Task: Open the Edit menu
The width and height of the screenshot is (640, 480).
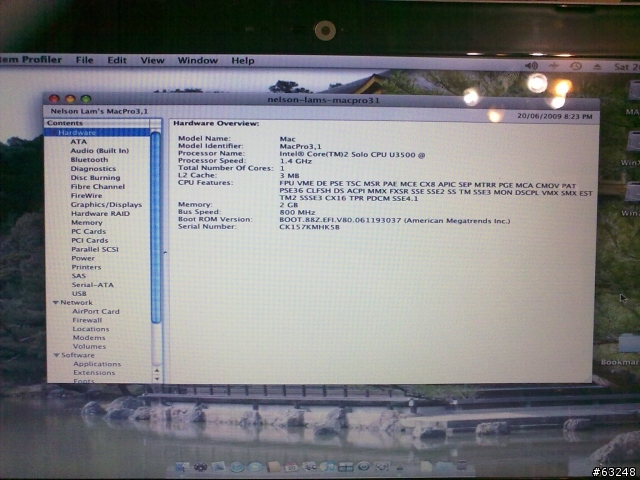Action: point(117,60)
